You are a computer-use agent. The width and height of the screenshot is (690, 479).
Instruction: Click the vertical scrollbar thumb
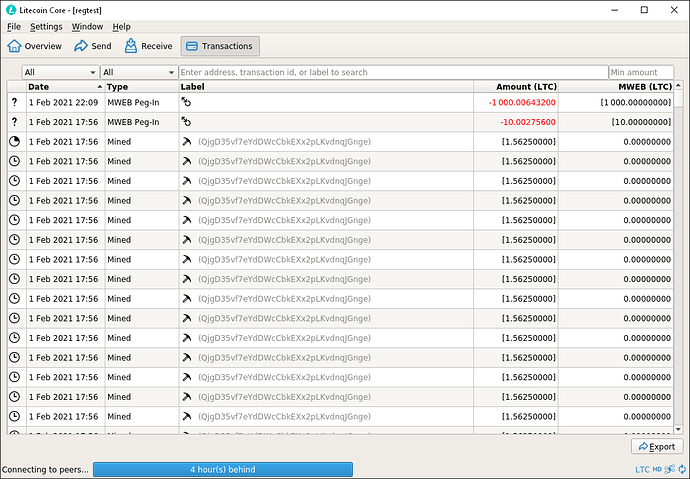coord(678,99)
